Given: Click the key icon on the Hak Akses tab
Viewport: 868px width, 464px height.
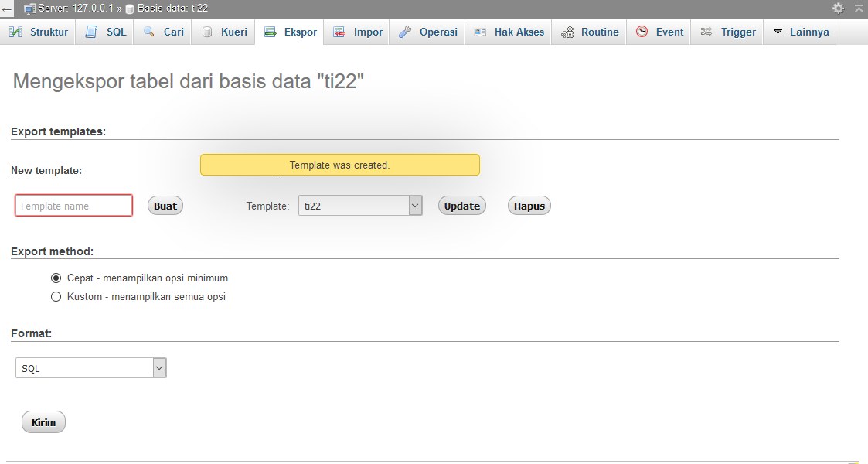Looking at the screenshot, I should (x=477, y=31).
